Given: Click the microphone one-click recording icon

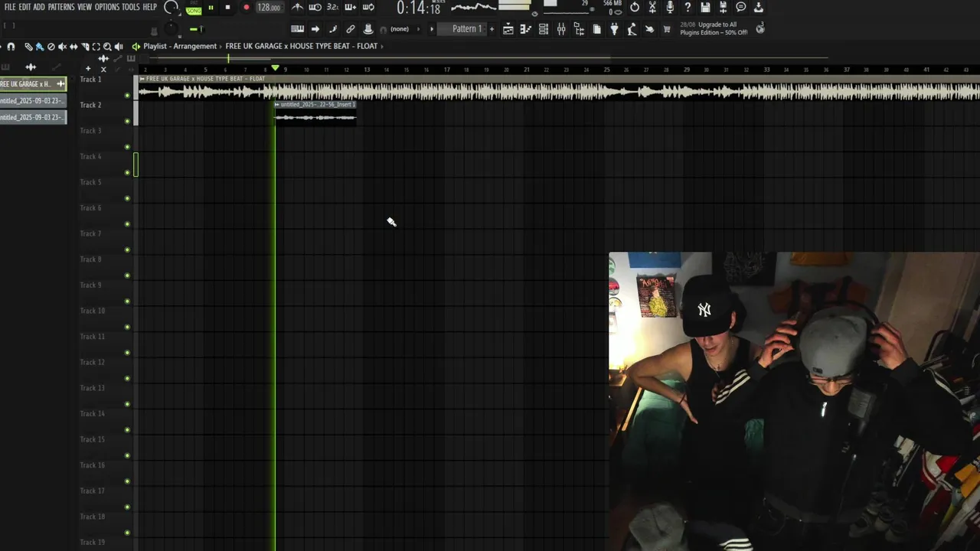Looking at the screenshot, I should [670, 8].
